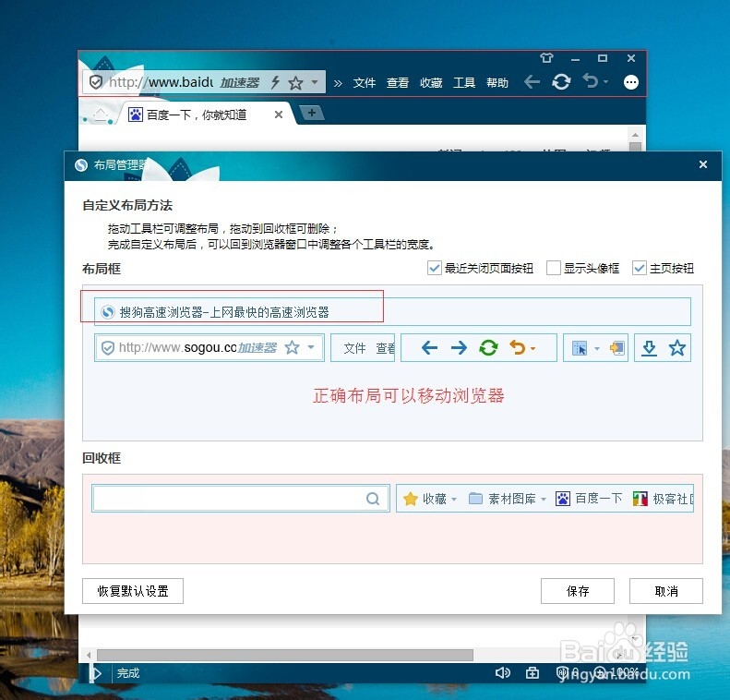Image resolution: width=730 pixels, height=700 pixels.
Task: Click the login door icon in layout box
Action: [616, 348]
